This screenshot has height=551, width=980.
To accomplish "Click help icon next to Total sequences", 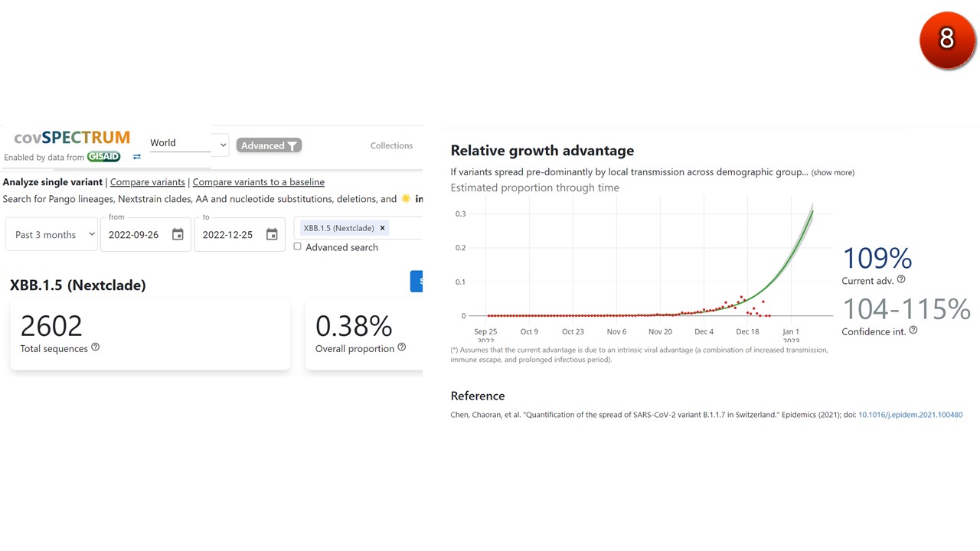I will pos(96,347).
